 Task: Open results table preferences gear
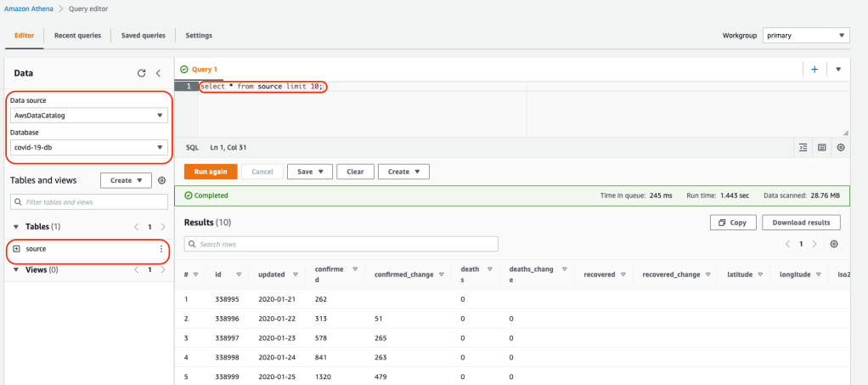[834, 244]
